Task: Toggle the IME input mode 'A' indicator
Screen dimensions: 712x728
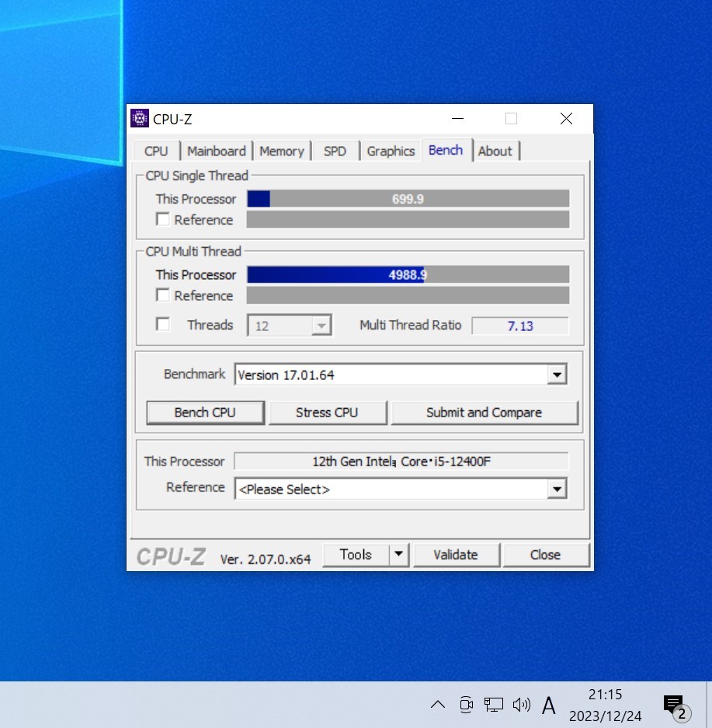Action: 549,705
